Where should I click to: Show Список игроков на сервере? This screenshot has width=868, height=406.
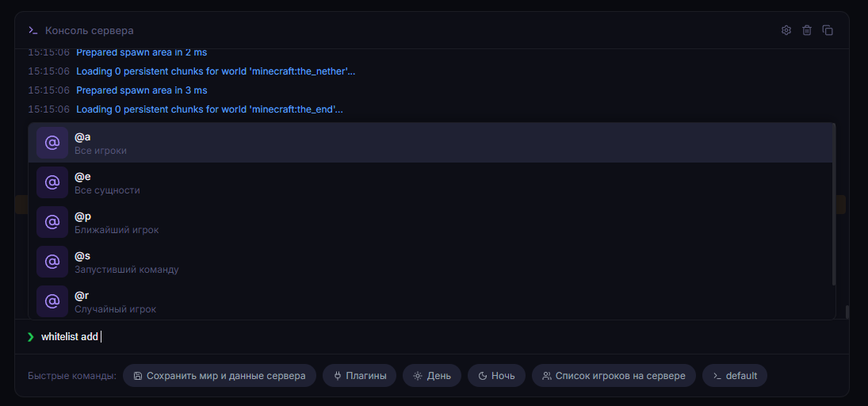click(x=614, y=376)
